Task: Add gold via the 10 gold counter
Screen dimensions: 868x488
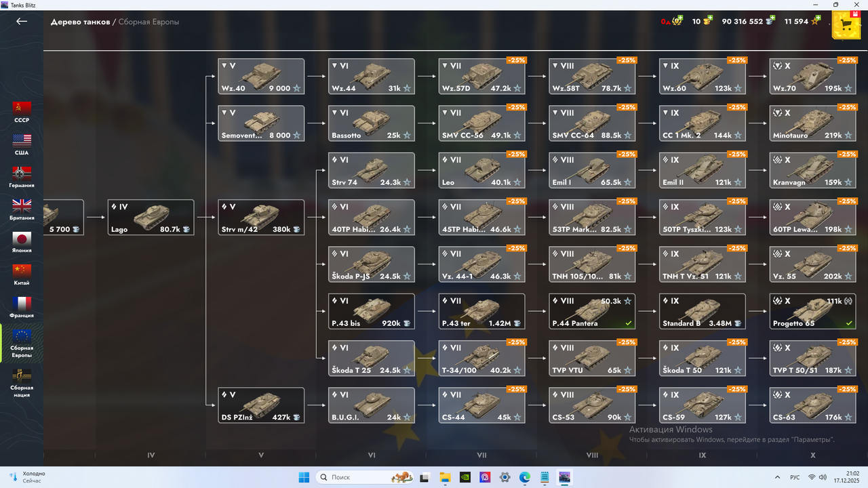Action: [703, 21]
